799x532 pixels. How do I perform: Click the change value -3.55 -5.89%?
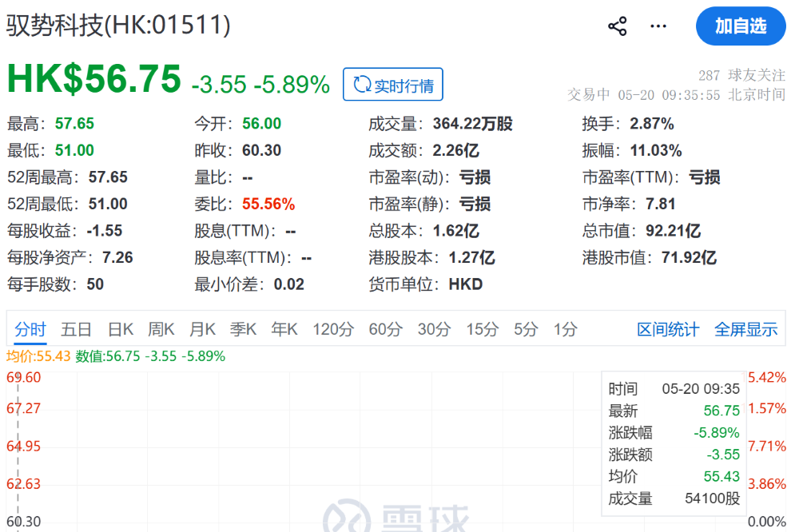click(x=260, y=84)
